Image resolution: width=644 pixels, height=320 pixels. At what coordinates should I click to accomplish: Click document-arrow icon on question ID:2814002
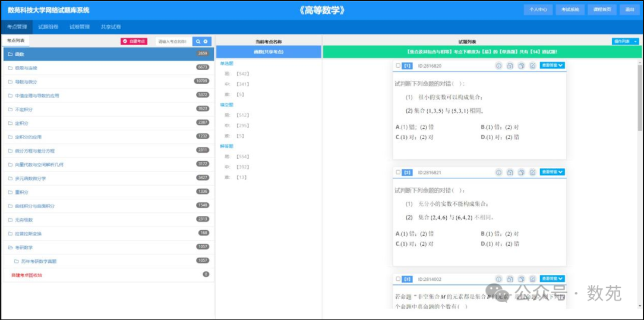(x=510, y=279)
